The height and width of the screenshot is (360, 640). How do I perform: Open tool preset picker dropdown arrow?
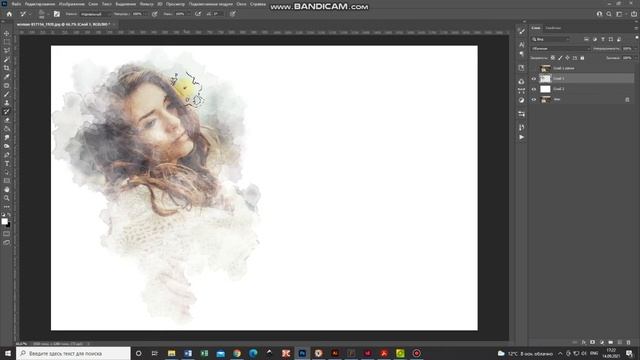[x=30, y=14]
